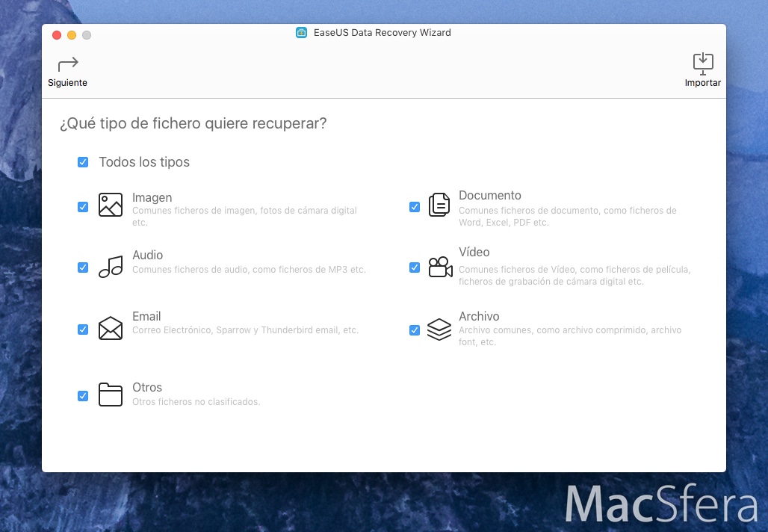768x532 pixels.
Task: Click the Todos los tipos label
Action: 144,162
